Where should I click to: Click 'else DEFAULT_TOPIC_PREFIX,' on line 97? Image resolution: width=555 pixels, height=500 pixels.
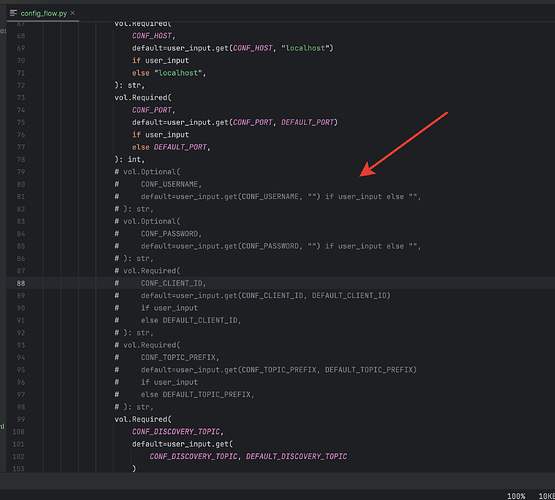(198, 395)
